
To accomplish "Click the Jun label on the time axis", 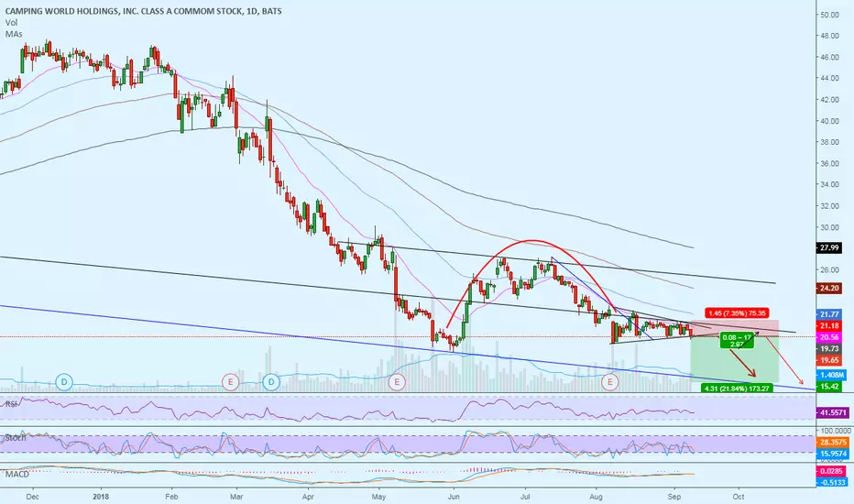I will coord(454,497).
